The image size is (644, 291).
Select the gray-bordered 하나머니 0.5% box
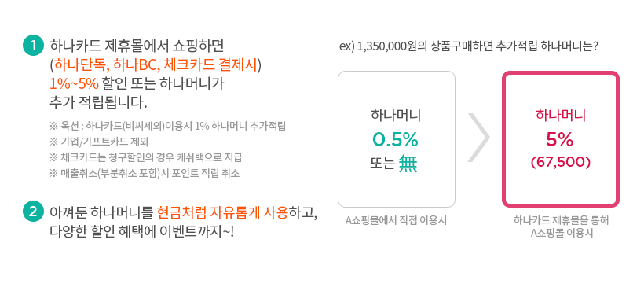(397, 139)
